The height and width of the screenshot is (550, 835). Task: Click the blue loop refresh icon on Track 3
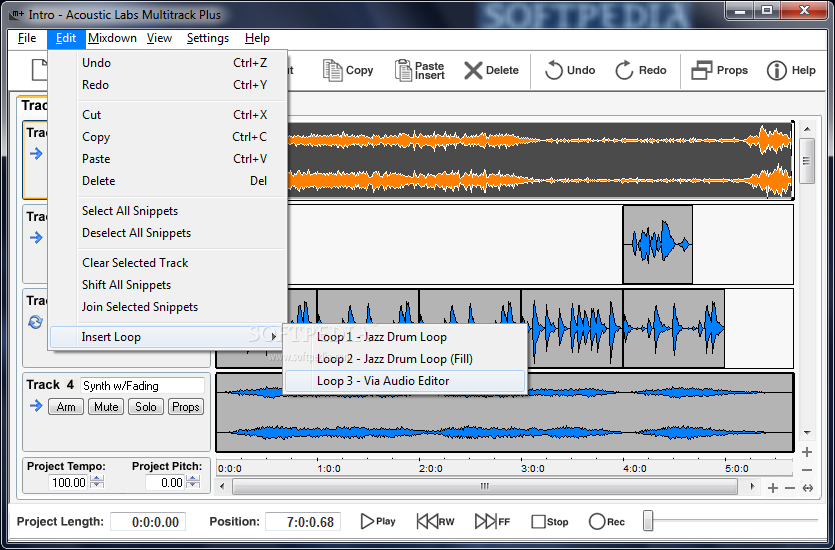click(x=36, y=322)
